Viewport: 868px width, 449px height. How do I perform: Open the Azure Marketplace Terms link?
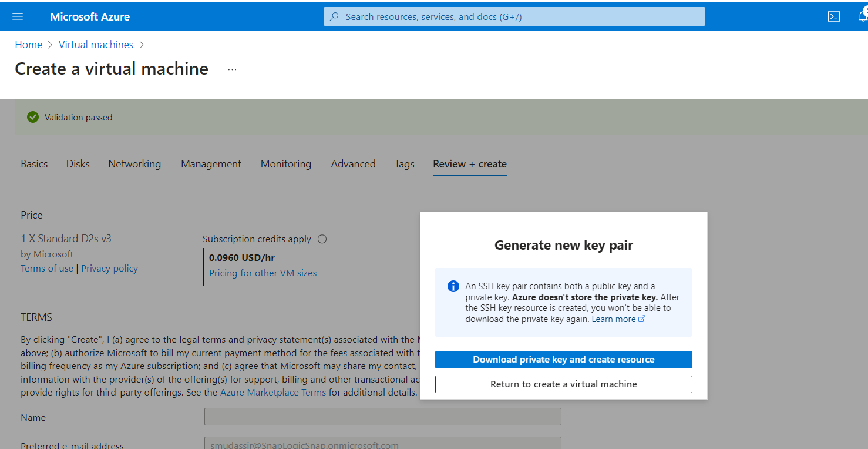pyautogui.click(x=272, y=393)
